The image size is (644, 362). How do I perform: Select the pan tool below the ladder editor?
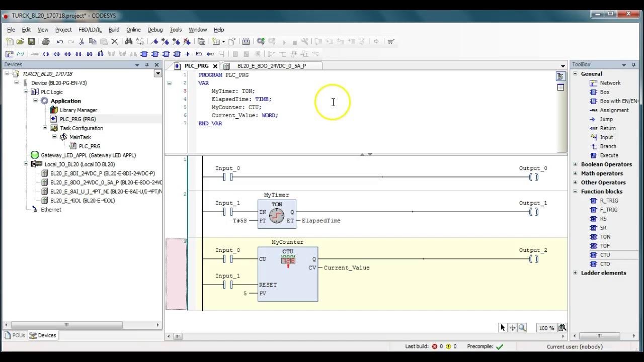pos(513,328)
